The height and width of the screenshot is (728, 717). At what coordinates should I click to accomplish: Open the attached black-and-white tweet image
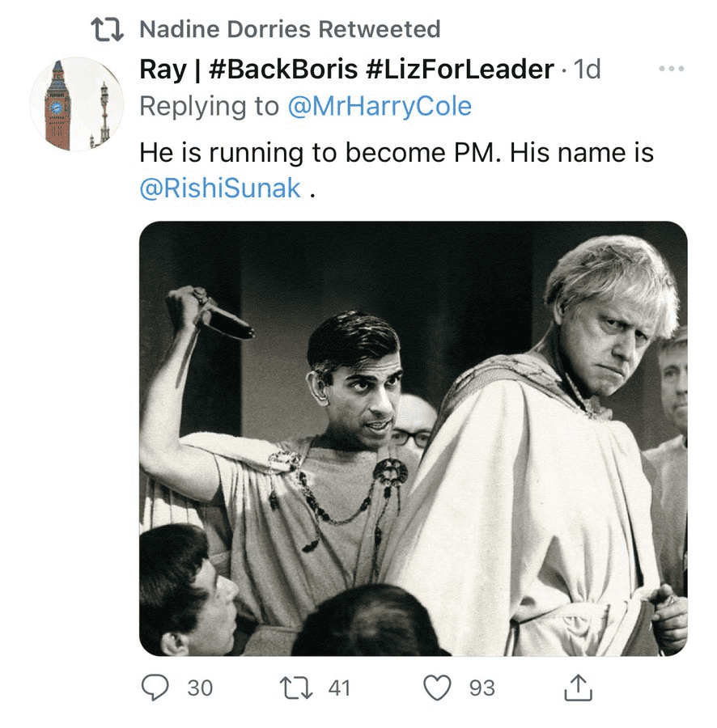click(413, 438)
